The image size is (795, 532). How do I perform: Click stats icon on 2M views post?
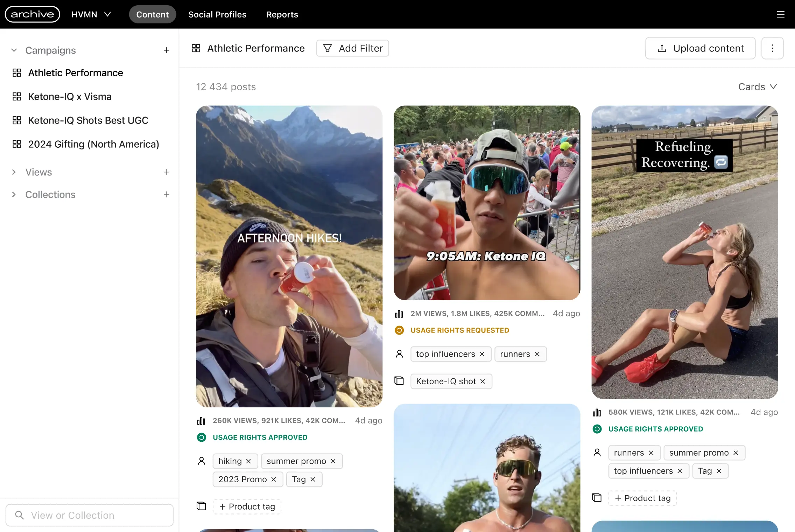tap(399, 314)
